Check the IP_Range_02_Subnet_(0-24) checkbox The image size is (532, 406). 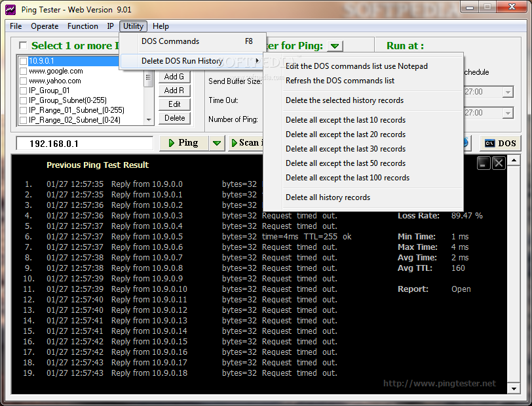pyautogui.click(x=23, y=120)
